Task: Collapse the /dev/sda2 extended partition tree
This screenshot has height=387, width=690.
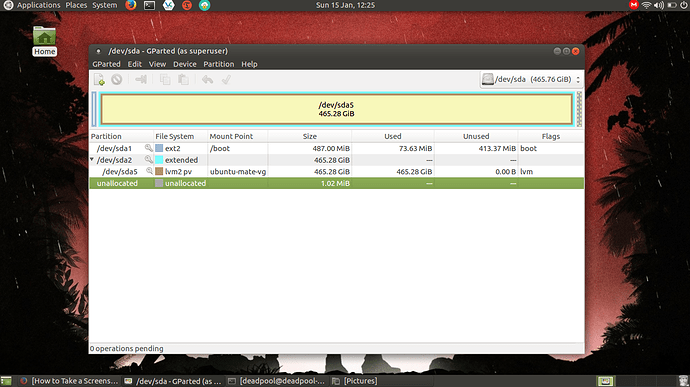Action: 92,159
